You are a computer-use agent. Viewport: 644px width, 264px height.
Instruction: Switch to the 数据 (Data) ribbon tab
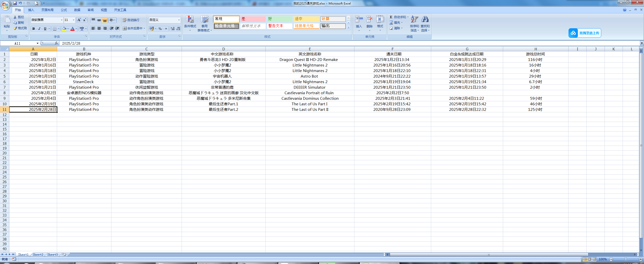pyautogui.click(x=77, y=10)
